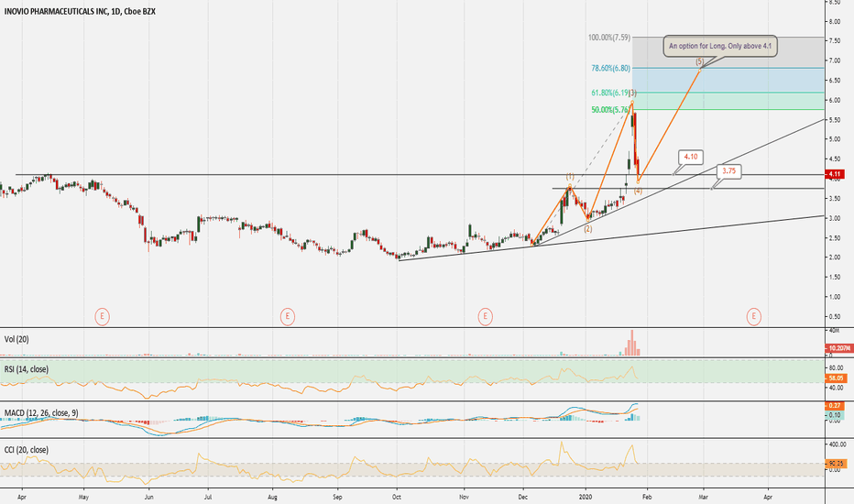Click the May label on the time axis

tap(83, 497)
